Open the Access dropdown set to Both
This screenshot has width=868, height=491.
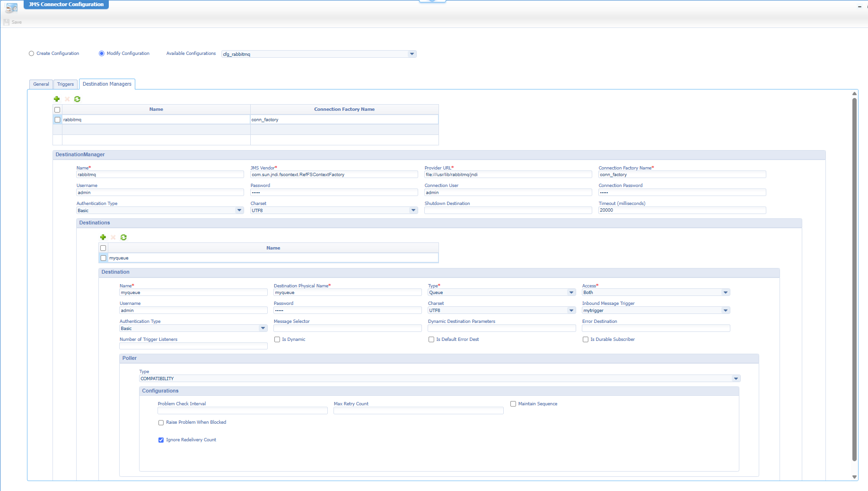click(x=725, y=292)
